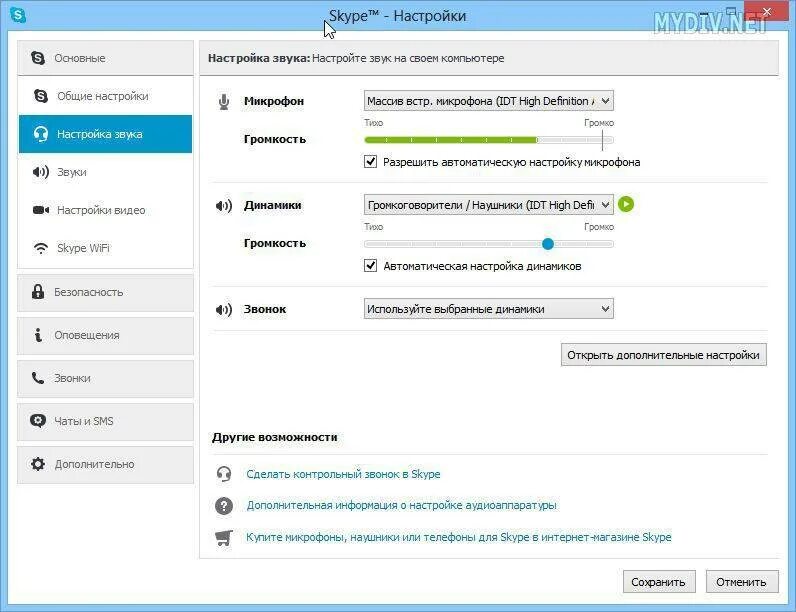Expand Дополнительно settings section
Image resolution: width=796 pixels, height=612 pixels.
tap(106, 464)
